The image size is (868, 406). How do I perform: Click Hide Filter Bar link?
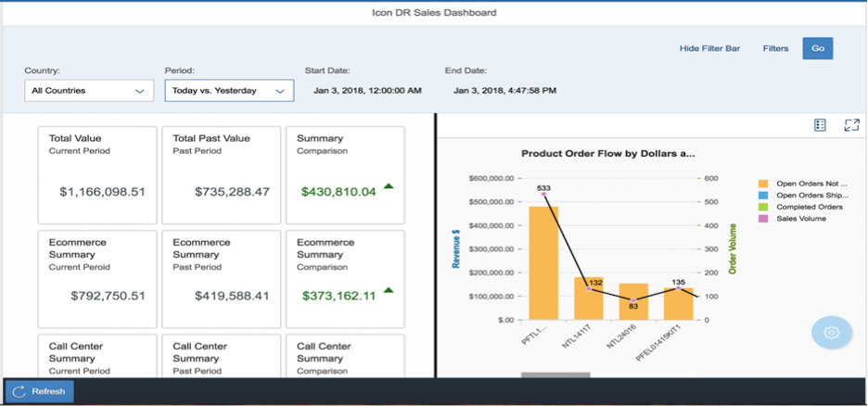(x=709, y=49)
